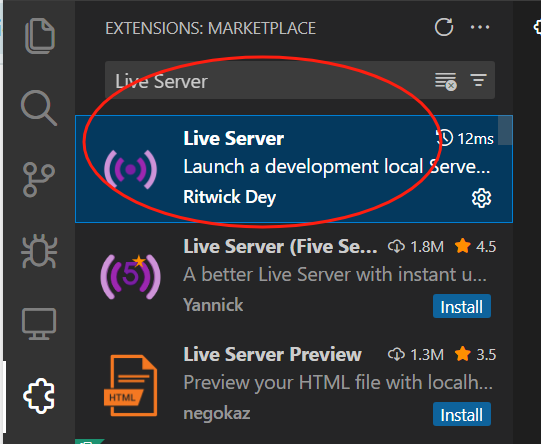This screenshot has width=541, height=444.
Task: Open the extensions filter menu
Action: (478, 80)
